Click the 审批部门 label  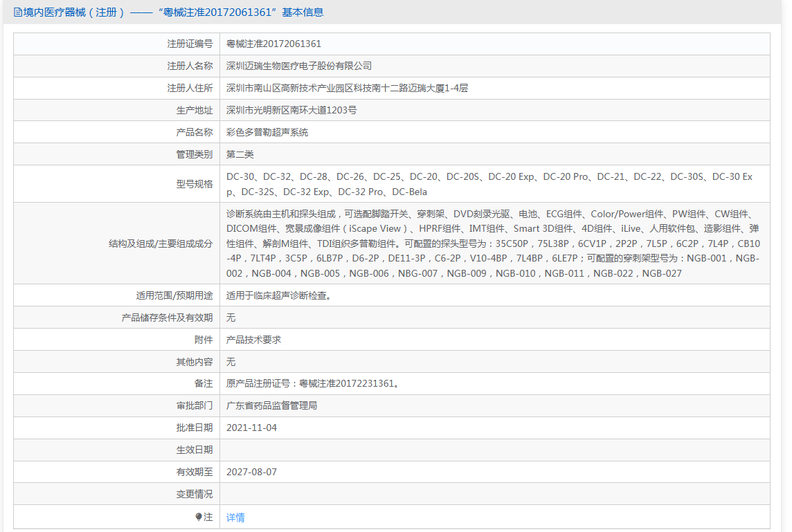click(195, 406)
